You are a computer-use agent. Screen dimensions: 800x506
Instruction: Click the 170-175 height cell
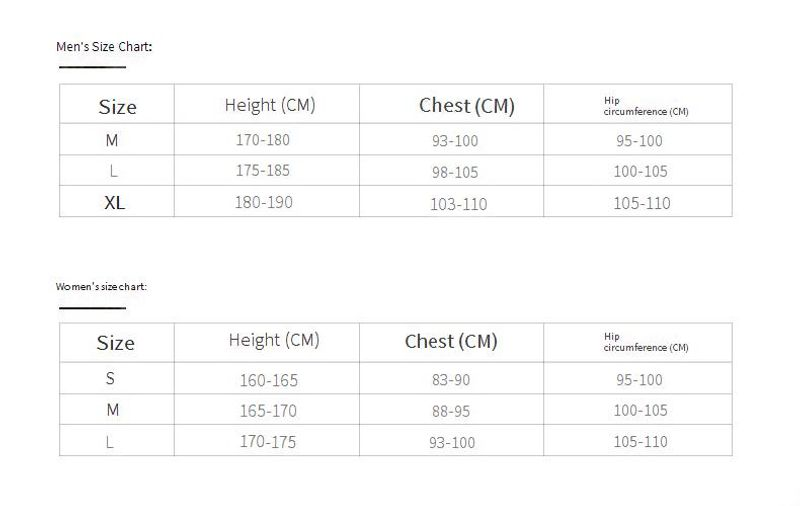coord(268,440)
